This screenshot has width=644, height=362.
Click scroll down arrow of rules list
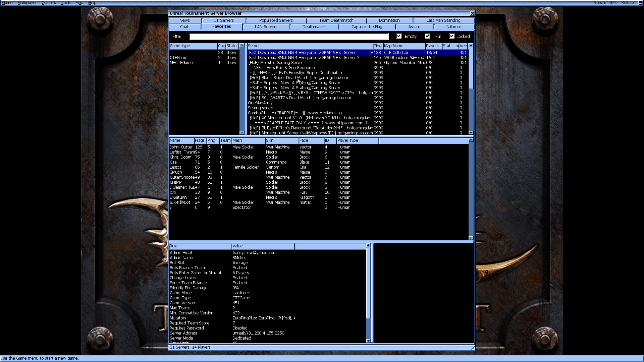click(368, 341)
